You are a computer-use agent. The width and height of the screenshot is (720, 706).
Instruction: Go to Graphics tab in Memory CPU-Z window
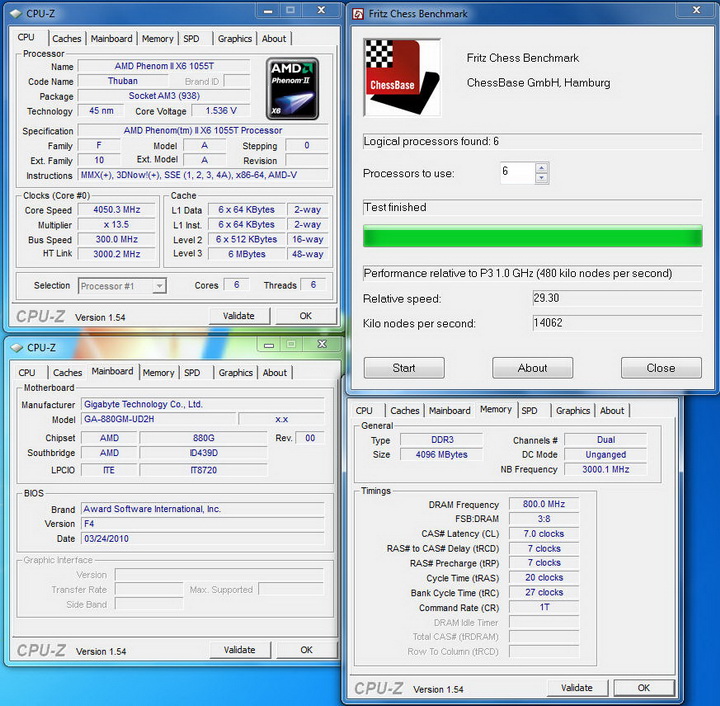coord(573,410)
